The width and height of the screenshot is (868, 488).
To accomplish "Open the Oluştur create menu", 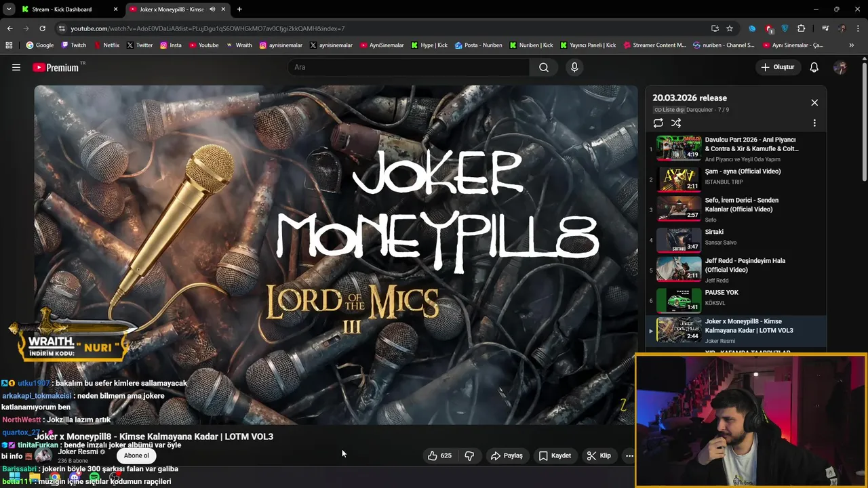I will [778, 67].
